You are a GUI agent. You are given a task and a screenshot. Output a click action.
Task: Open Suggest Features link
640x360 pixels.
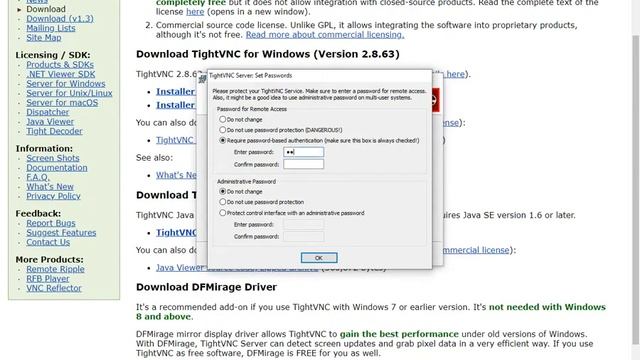61,233
